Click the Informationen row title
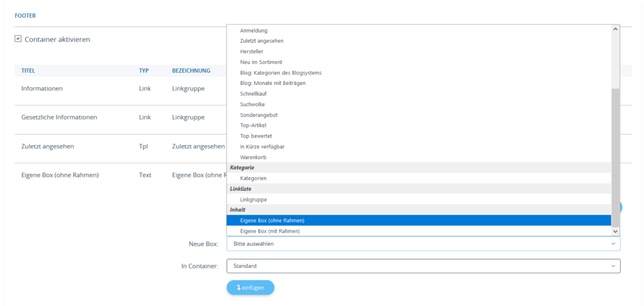This screenshot has width=644, height=306. (42, 89)
